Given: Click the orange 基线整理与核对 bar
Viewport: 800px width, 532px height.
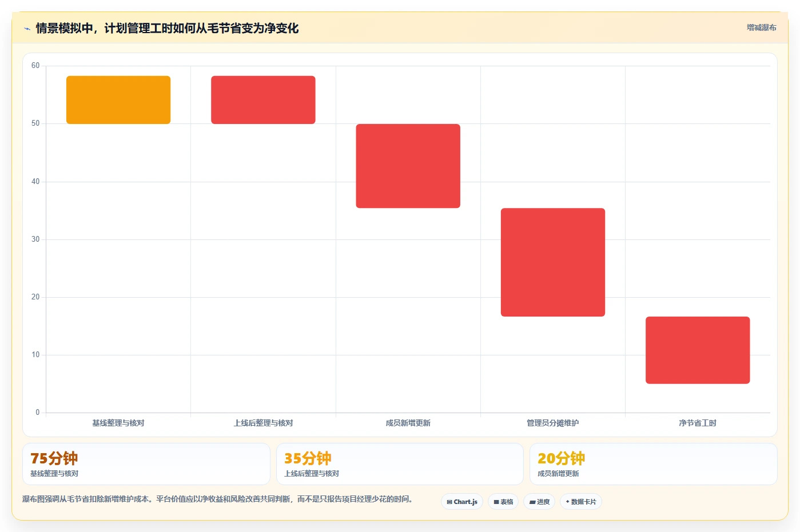Looking at the screenshot, I should (x=118, y=100).
